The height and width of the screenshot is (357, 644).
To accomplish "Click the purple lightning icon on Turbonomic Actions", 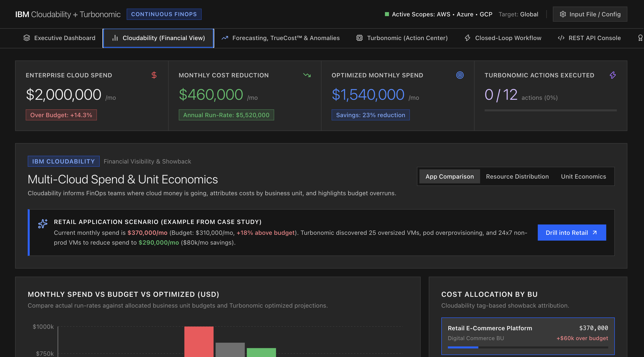I will [x=613, y=75].
